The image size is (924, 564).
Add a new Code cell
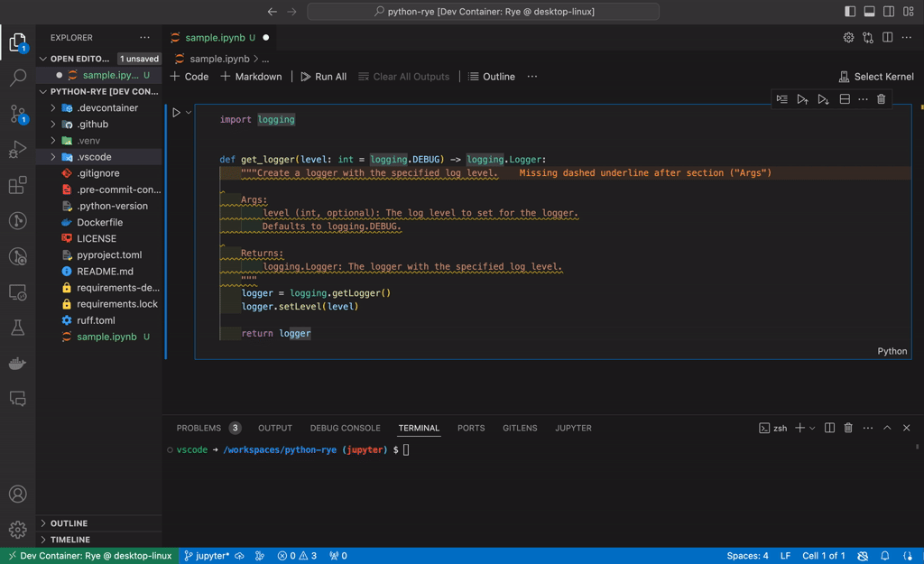(x=189, y=77)
